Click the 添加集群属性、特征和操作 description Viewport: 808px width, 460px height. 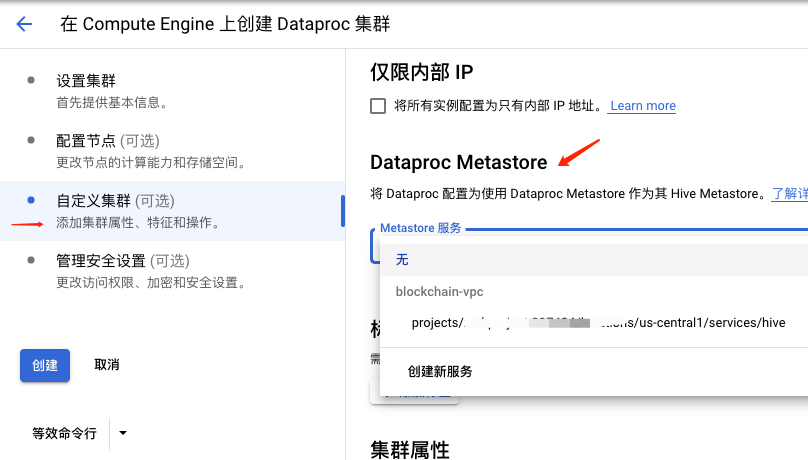140,223
